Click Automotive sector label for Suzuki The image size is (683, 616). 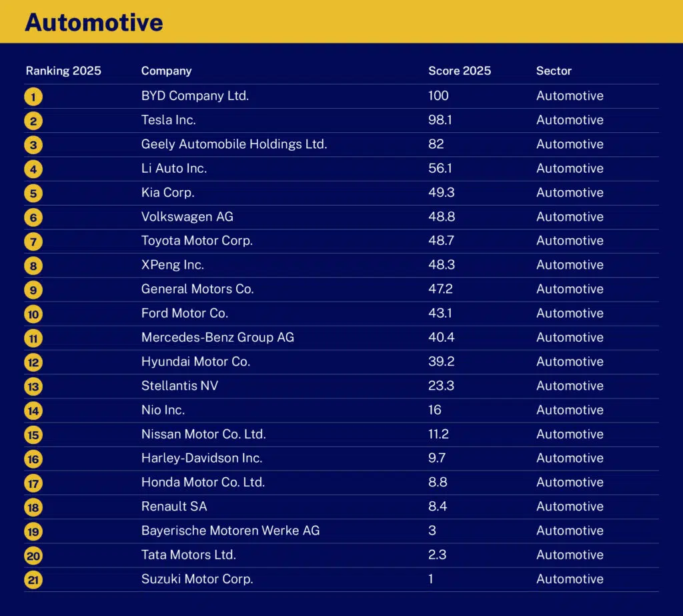[570, 579]
